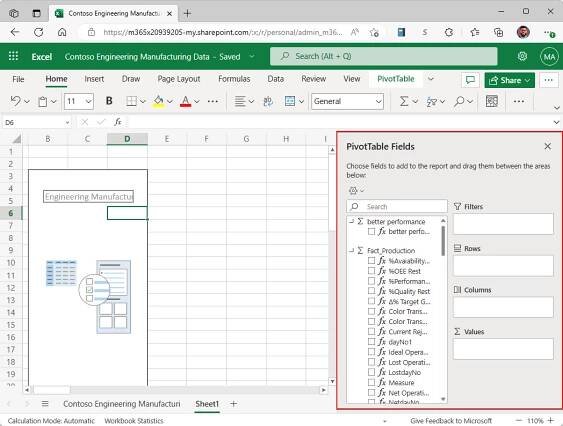
Task: Zoom in with the plus button
Action: (x=551, y=420)
